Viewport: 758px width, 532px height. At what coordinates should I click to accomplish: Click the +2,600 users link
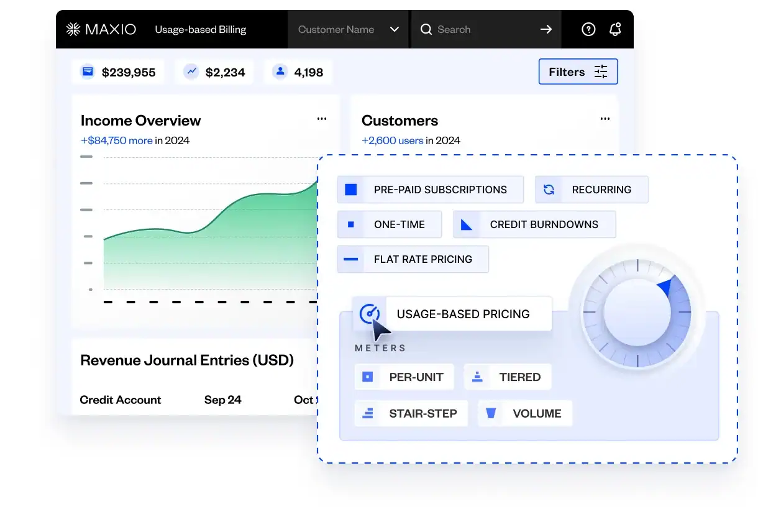click(x=392, y=140)
